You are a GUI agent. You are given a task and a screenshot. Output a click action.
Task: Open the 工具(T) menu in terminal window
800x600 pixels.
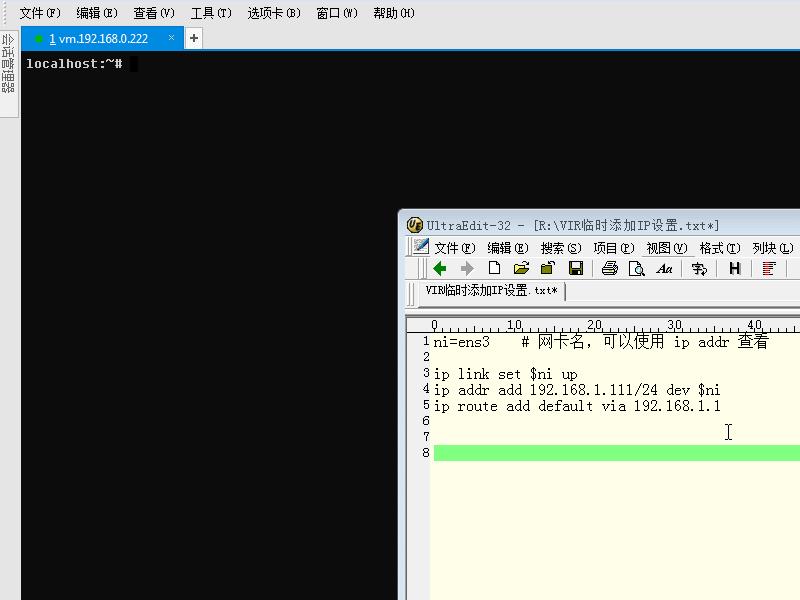pos(211,13)
